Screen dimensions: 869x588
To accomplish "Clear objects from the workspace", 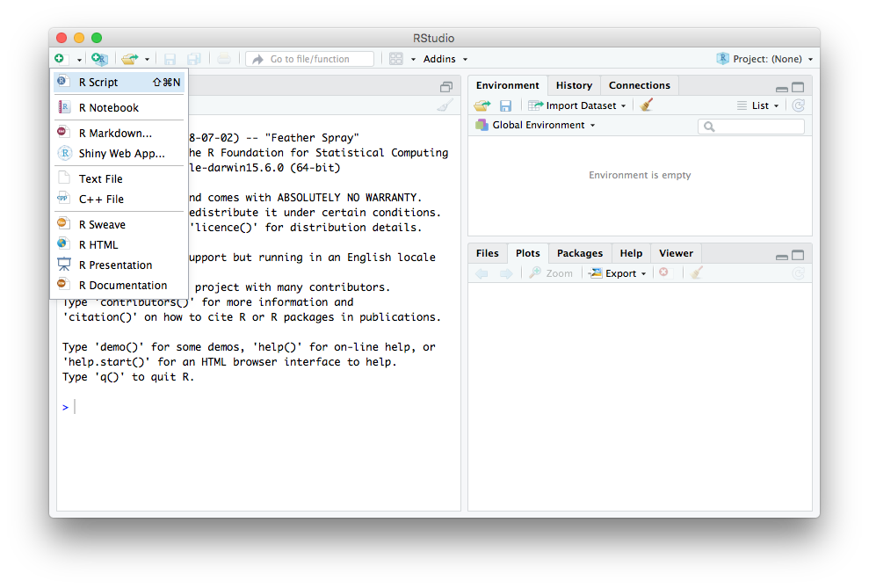I will pos(646,105).
